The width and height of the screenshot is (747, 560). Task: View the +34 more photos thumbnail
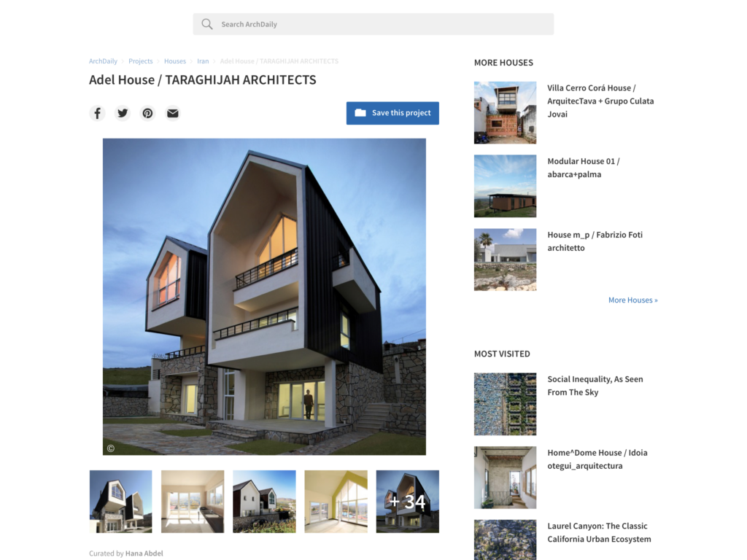point(407,502)
